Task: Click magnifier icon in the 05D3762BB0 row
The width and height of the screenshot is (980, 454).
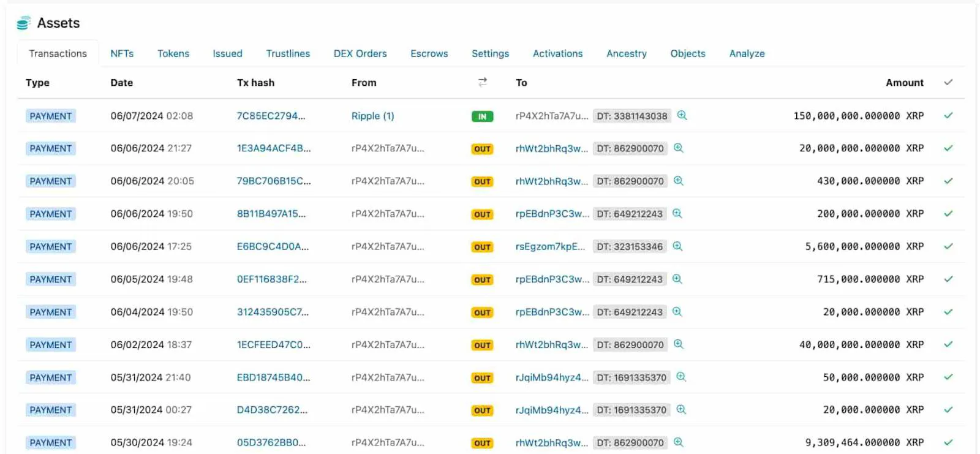Action: 678,442
